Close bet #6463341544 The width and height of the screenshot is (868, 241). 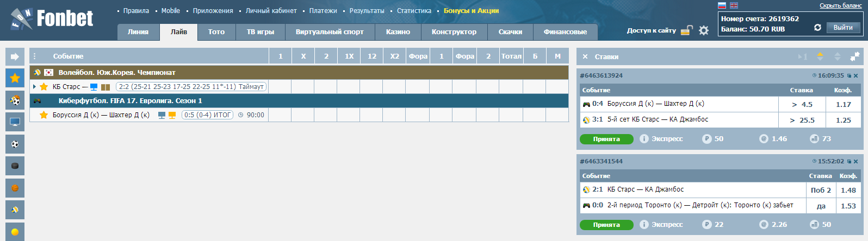tap(855, 162)
